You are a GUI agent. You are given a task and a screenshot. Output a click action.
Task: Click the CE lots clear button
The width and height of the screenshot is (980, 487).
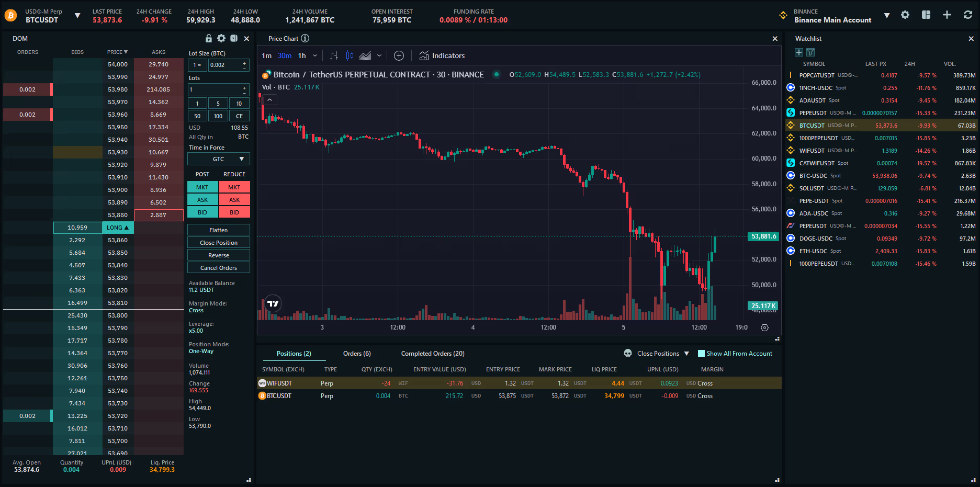239,116
